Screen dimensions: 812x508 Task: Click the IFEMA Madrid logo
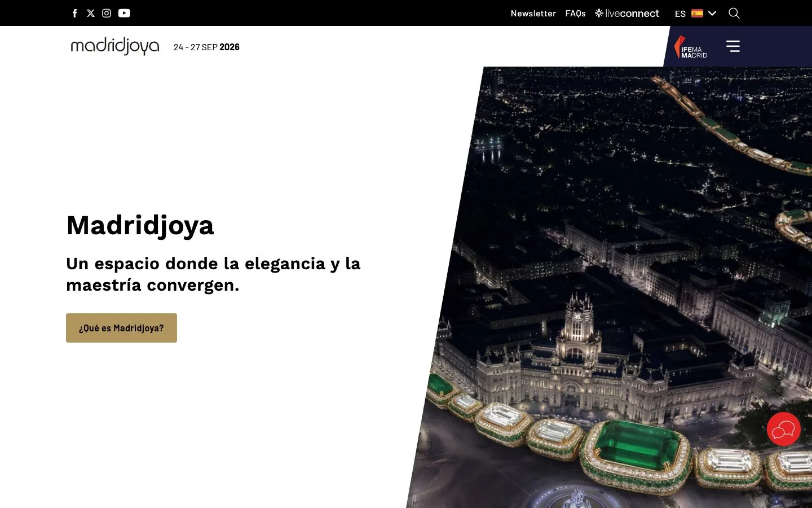tap(691, 47)
